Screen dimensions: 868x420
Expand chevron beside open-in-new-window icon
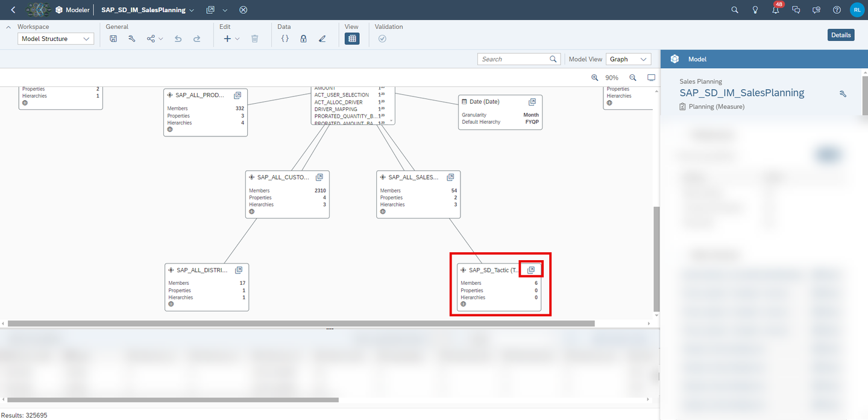click(225, 10)
